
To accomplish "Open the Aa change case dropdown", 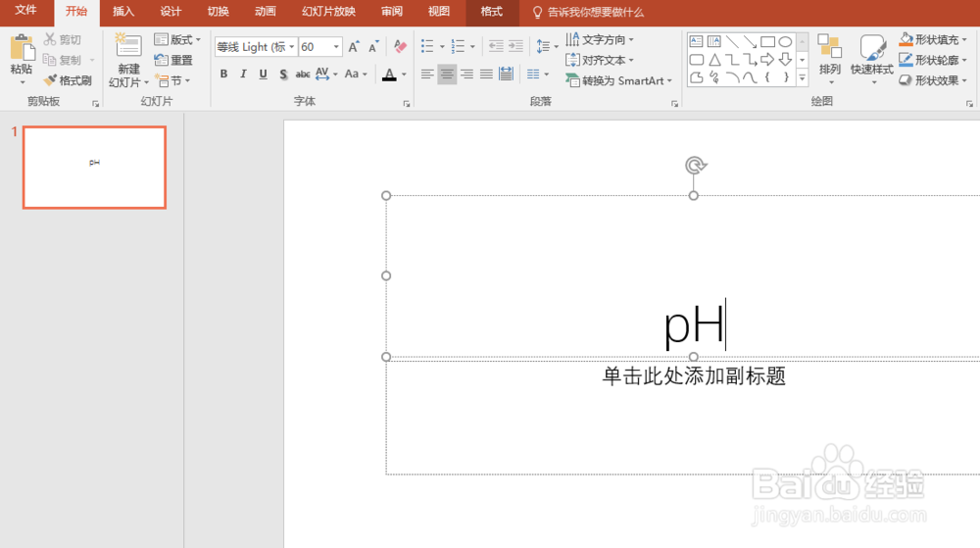I will [356, 74].
